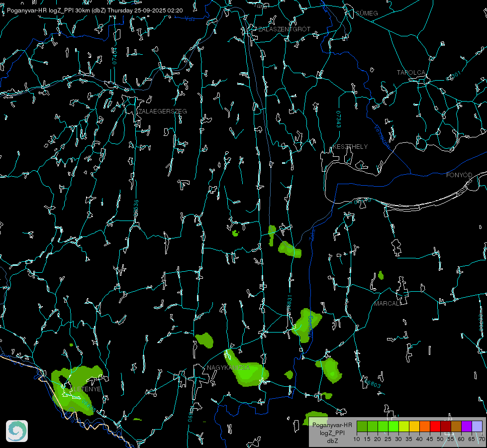Click the dbZ legend unit label
The width and height of the screenshot is (487, 448).
(x=332, y=441)
